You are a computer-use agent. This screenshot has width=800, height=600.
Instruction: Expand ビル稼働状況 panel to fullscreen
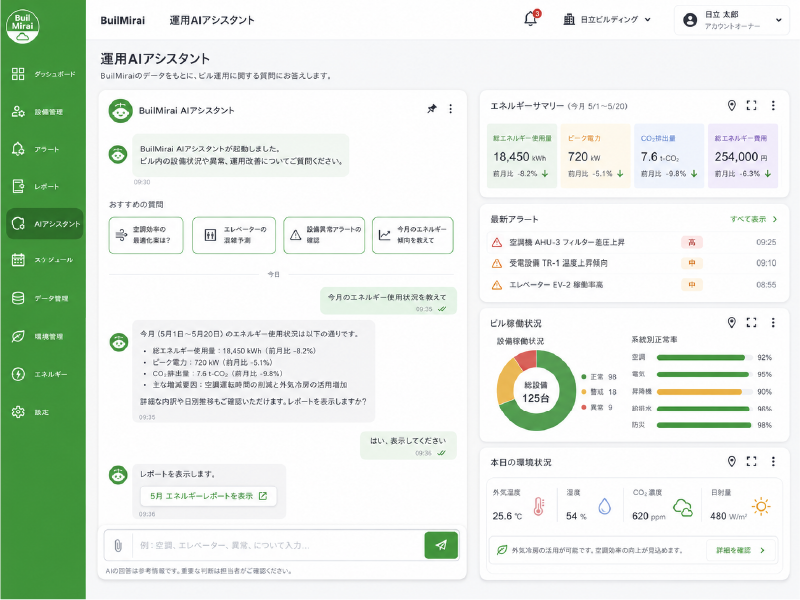(751, 322)
